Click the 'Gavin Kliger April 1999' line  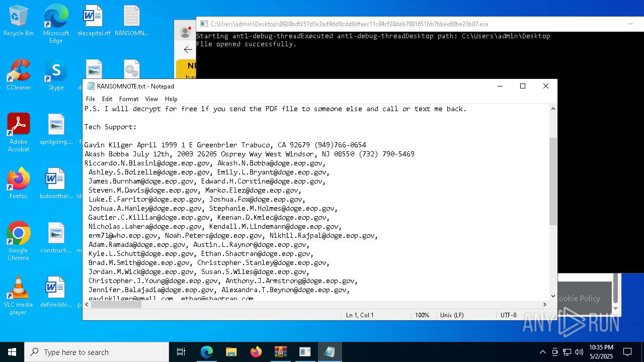[x=225, y=145]
